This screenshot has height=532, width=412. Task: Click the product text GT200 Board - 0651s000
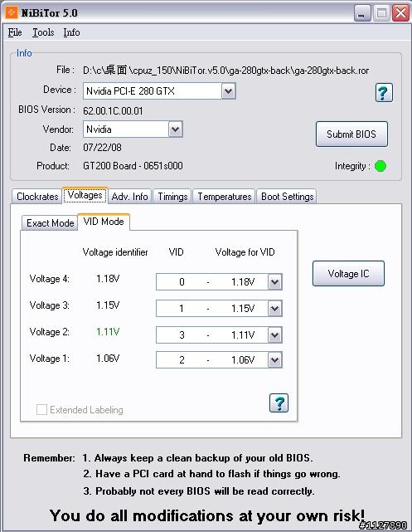pos(133,166)
